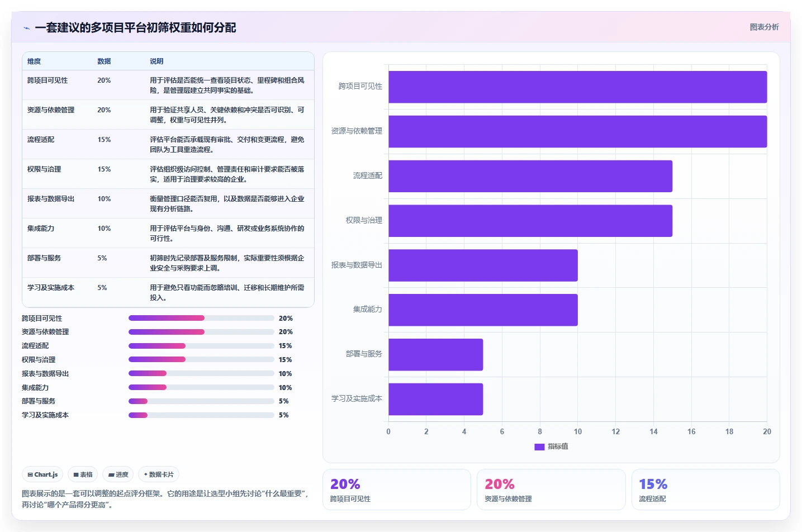Click the x-axis tick label 10
This screenshot has height=532, width=802.
pos(578,432)
